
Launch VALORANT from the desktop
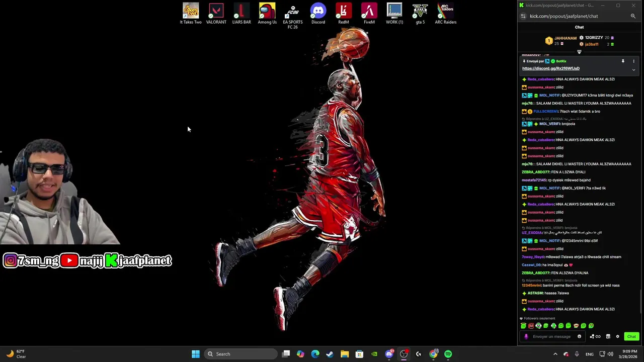(x=216, y=14)
